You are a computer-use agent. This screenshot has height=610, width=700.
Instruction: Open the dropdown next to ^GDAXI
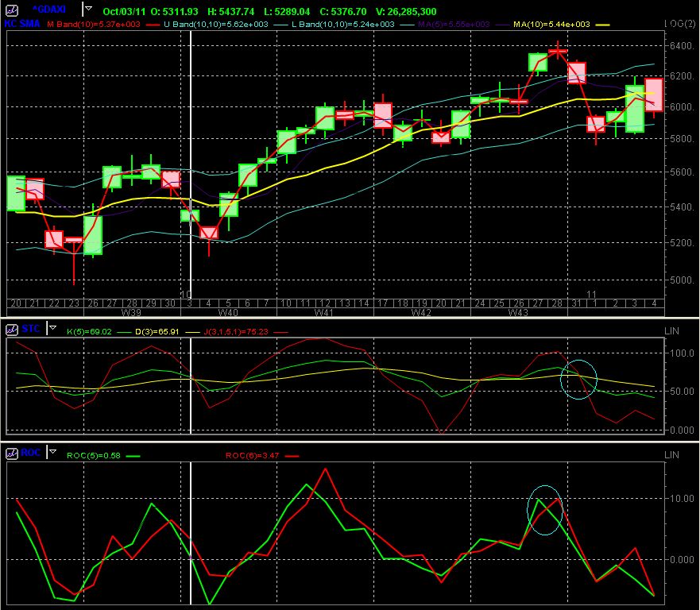coord(87,8)
